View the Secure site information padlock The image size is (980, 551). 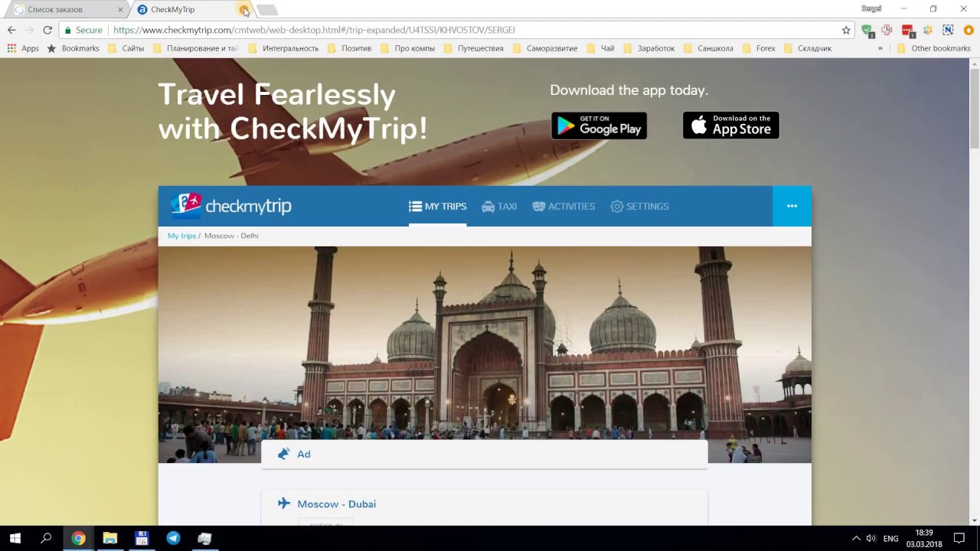pyautogui.click(x=83, y=30)
